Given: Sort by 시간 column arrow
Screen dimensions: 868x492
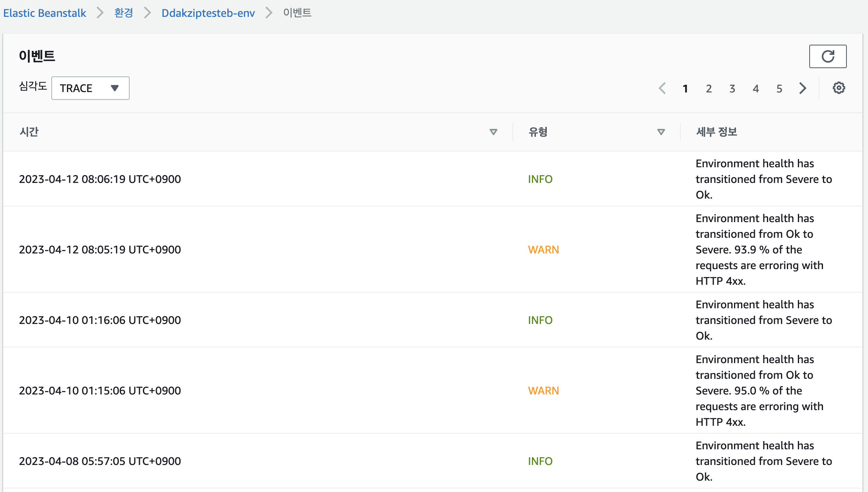Looking at the screenshot, I should (493, 132).
